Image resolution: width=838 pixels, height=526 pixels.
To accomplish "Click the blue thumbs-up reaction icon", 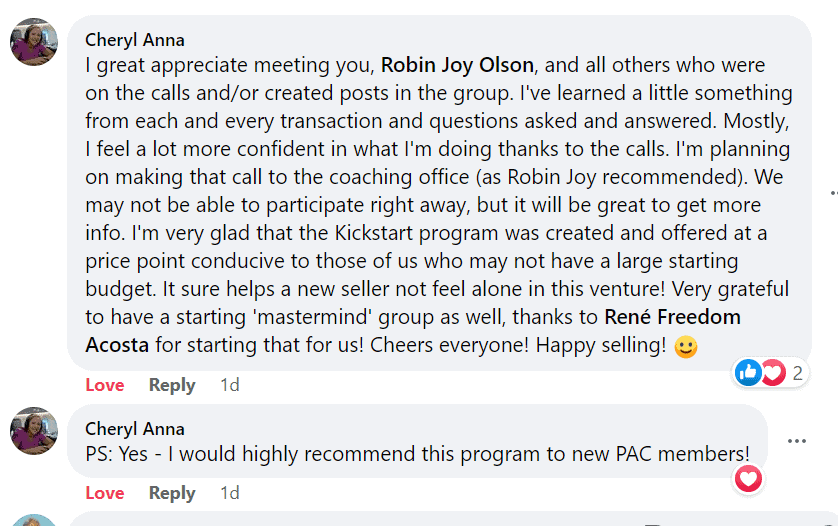I will (748, 373).
